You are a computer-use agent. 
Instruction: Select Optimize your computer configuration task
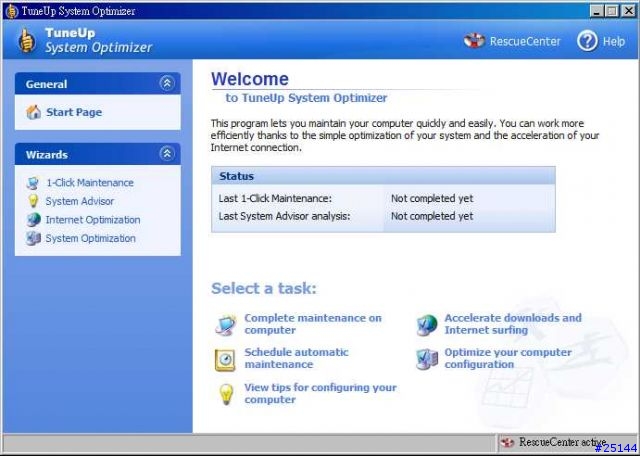click(508, 358)
